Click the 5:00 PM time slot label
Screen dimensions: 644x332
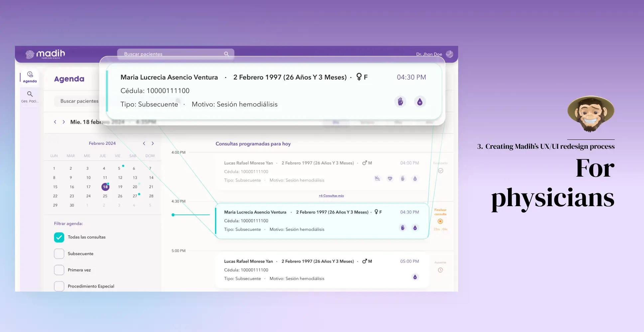coord(179,251)
